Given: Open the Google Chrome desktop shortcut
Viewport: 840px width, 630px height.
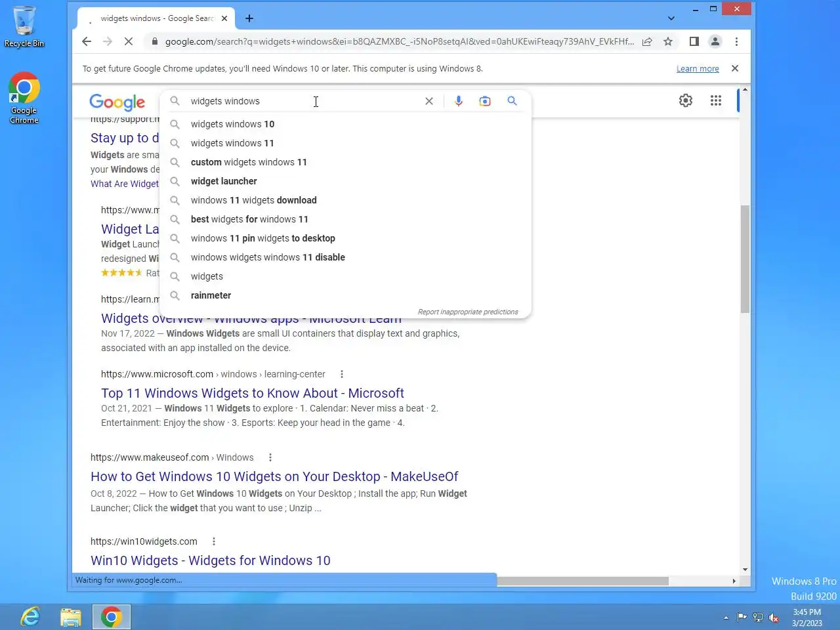Looking at the screenshot, I should point(24,98).
